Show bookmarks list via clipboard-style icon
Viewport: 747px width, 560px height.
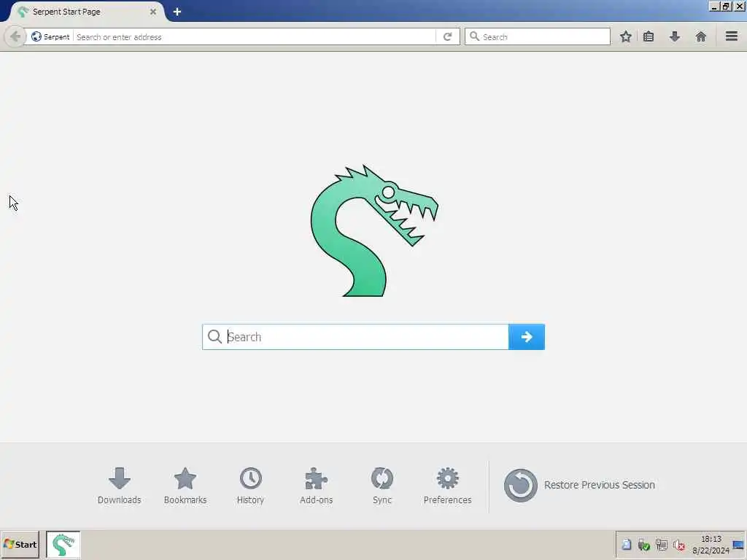click(649, 36)
